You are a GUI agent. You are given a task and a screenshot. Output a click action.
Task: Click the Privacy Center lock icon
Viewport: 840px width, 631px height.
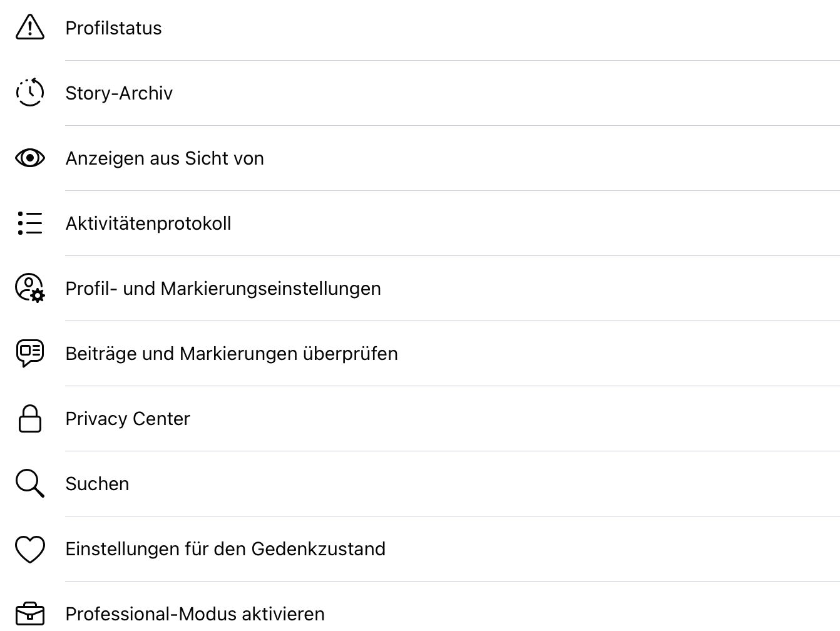click(x=29, y=418)
